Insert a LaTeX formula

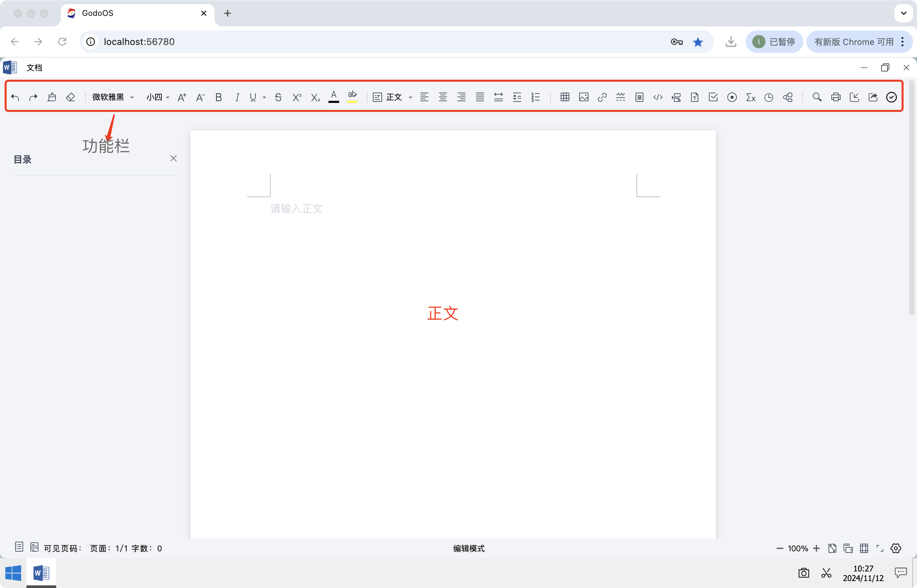pos(751,97)
